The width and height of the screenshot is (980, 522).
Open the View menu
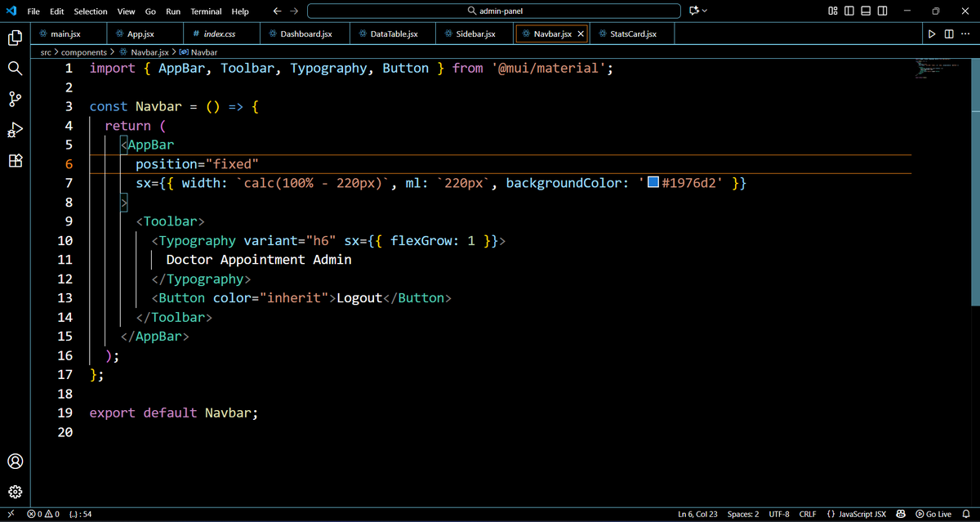tap(126, 11)
